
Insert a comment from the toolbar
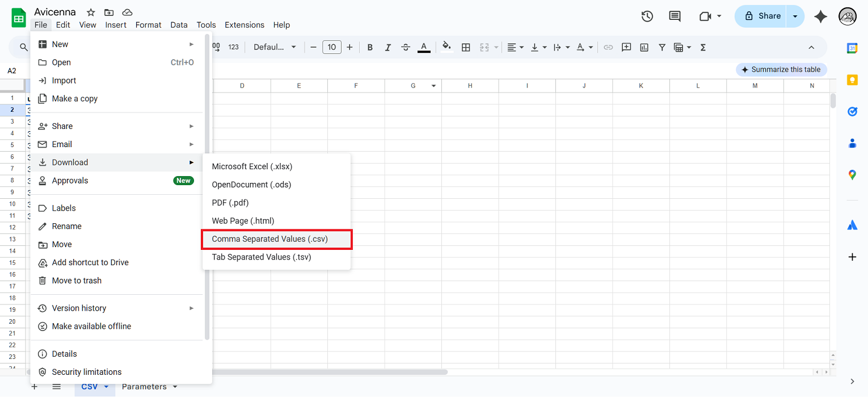(626, 47)
